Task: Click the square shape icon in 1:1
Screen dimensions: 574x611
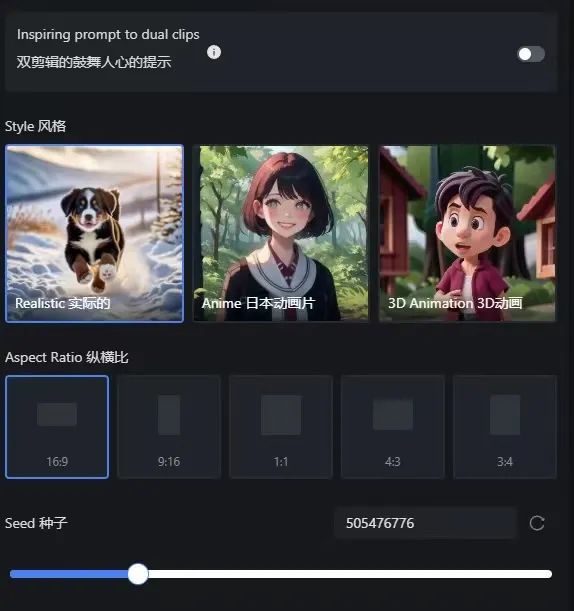Action: pos(281,415)
